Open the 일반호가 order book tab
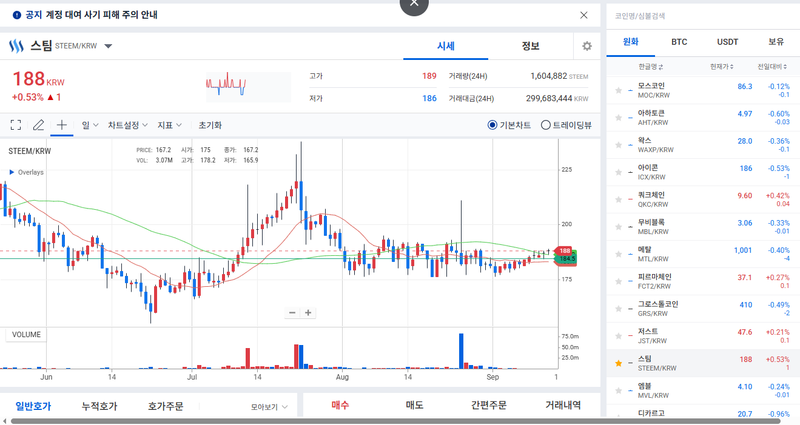Image resolution: width=800 pixels, height=425 pixels. (x=33, y=406)
